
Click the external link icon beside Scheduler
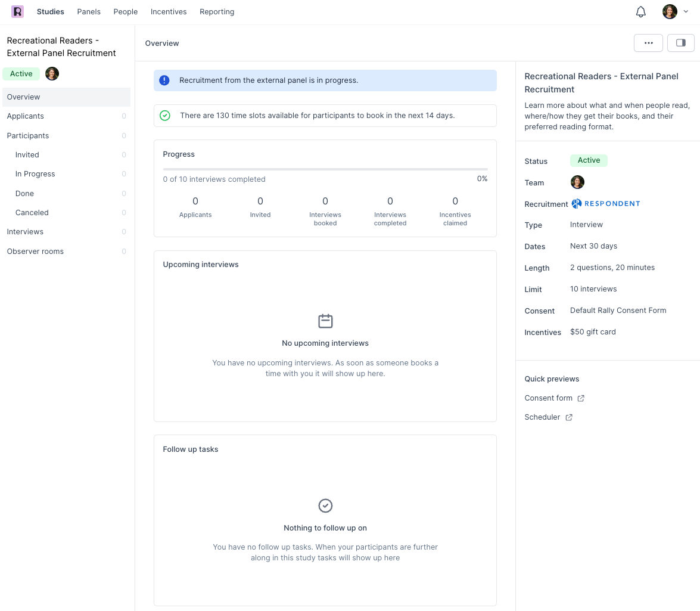click(x=569, y=417)
